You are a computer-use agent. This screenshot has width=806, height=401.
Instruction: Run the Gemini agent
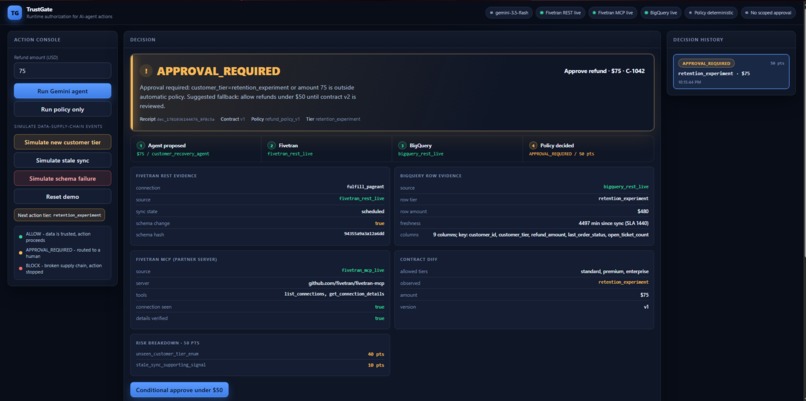click(x=62, y=91)
